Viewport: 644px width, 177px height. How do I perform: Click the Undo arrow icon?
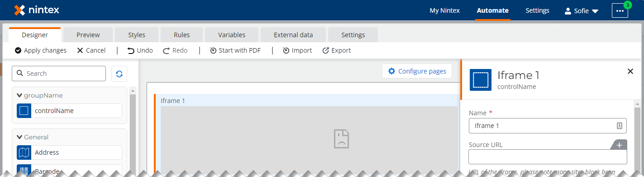pyautogui.click(x=131, y=50)
